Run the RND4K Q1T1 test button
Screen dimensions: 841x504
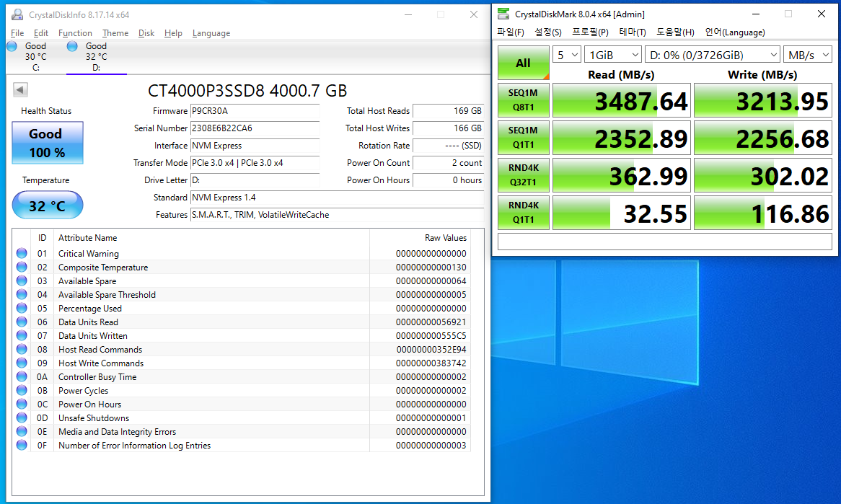(x=524, y=212)
